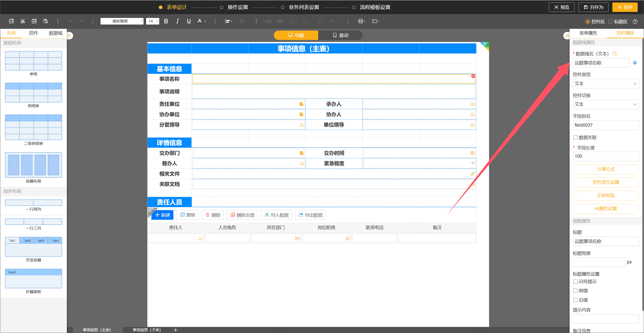Collapse the right properties panel
The image size is (644, 333).
pos(566,36)
